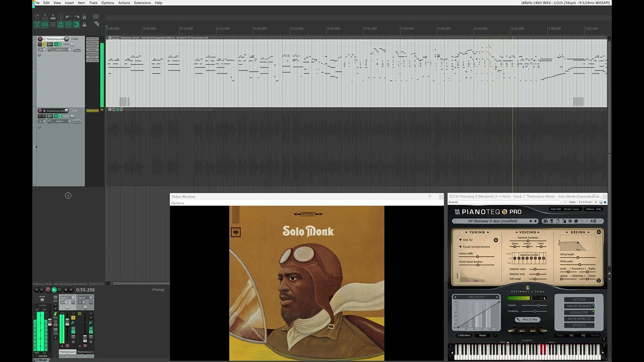The image size is (644, 362).
Task: Open the Edit menu
Action: [46, 3]
